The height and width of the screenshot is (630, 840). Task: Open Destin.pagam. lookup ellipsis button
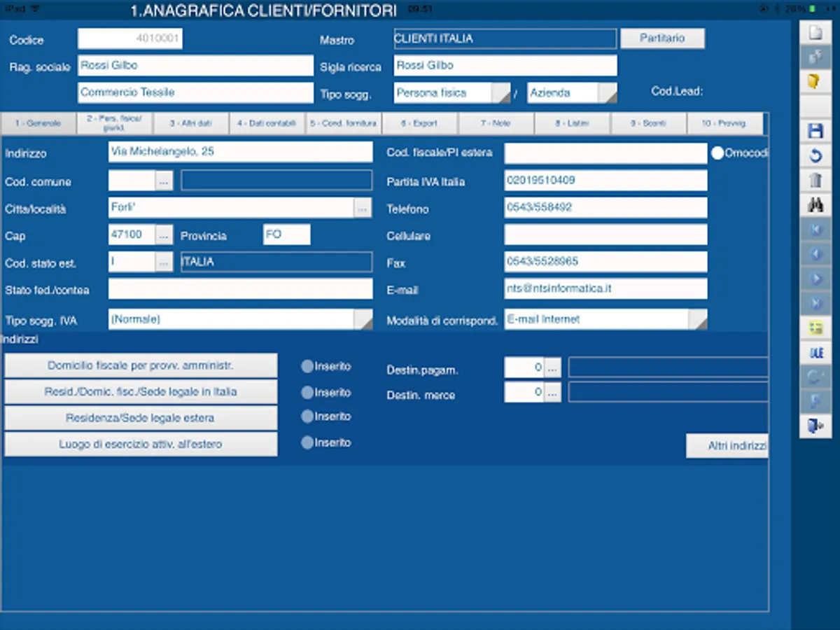[x=553, y=367]
